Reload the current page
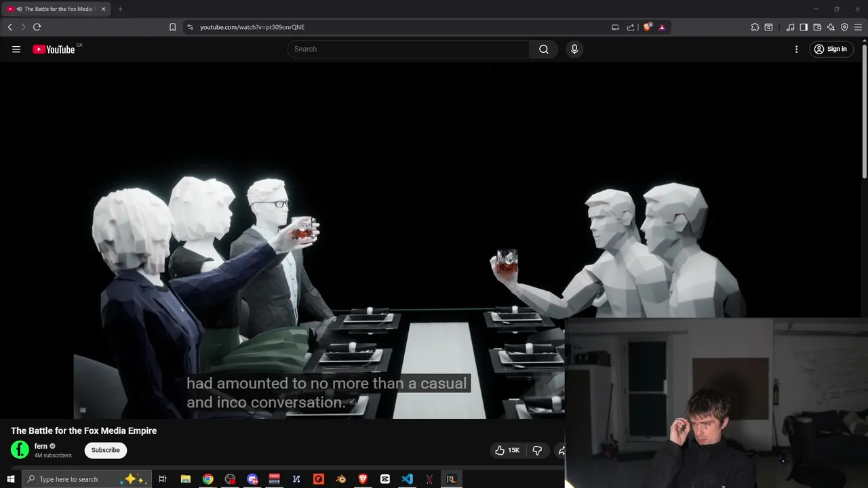Image resolution: width=868 pixels, height=488 pixels. click(37, 27)
